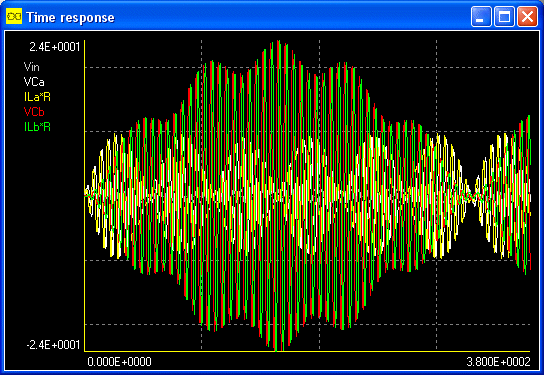Click the yellow application icon in title bar
The height and width of the screenshot is (375, 544).
[x=14, y=16]
